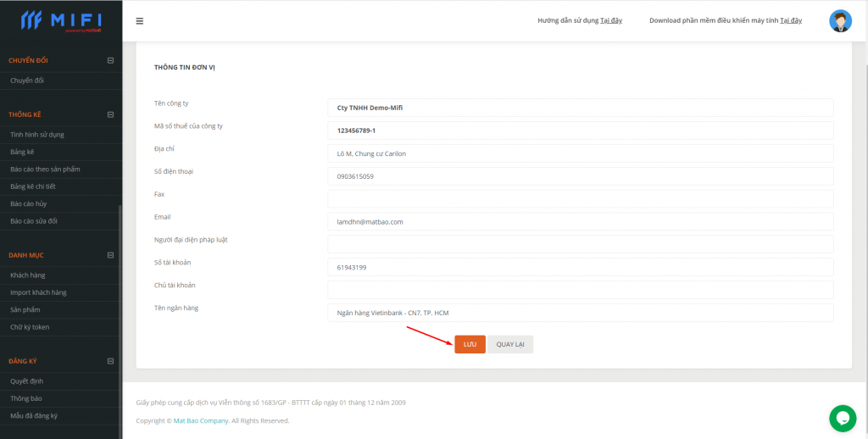
Task: Open the Hướng dẫn sử dụng Tại đây link
Action: tap(611, 20)
